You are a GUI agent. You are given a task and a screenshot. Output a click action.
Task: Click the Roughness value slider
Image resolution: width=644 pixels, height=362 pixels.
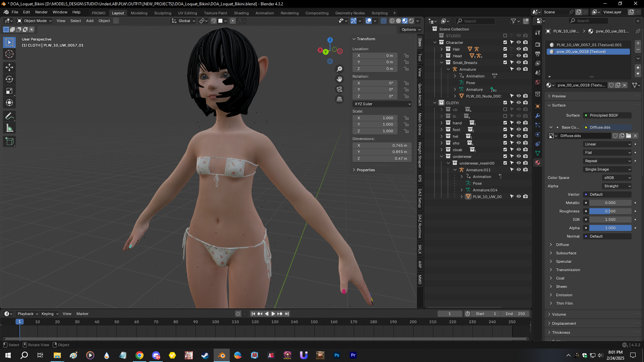click(610, 211)
